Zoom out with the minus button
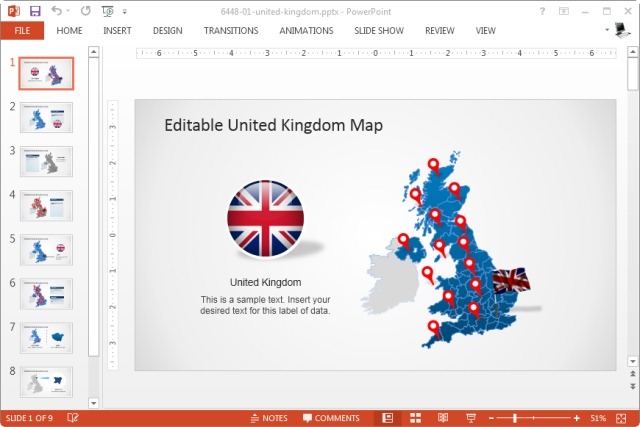Image resolution: width=640 pixels, height=427 pixels. [x=491, y=418]
